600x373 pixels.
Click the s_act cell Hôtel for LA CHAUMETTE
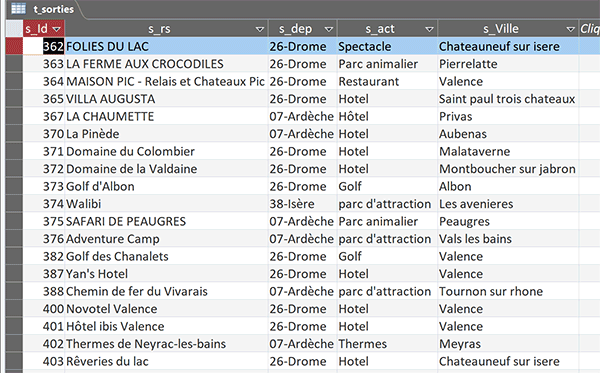(x=387, y=116)
